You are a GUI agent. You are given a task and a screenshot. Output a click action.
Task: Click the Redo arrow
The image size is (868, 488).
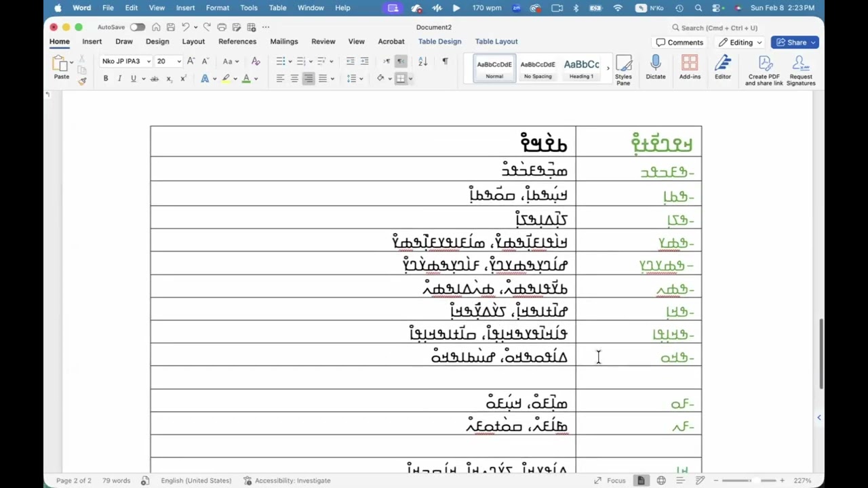(x=207, y=27)
